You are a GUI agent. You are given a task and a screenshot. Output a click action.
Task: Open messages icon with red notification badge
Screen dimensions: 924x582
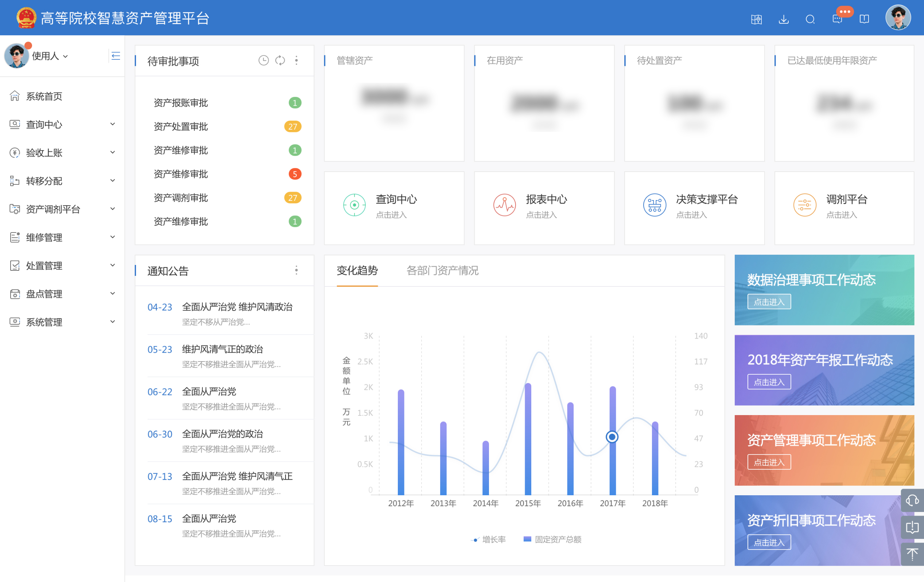(837, 19)
